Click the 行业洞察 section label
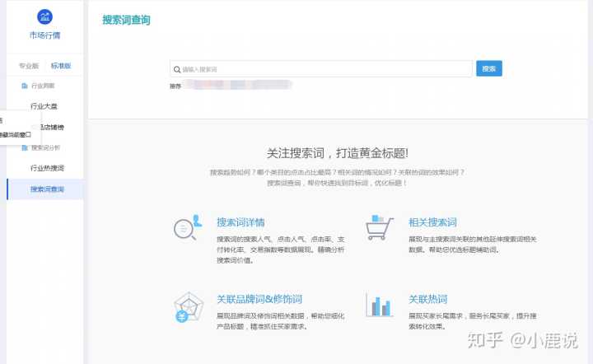 (x=43, y=86)
